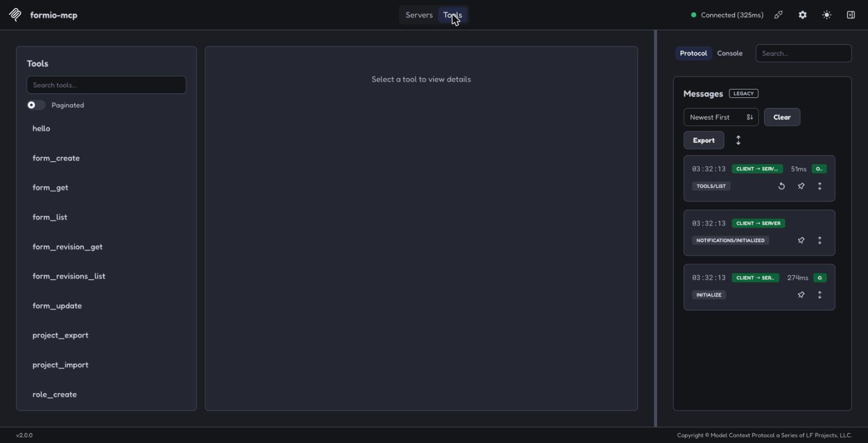This screenshot has width=868, height=443.
Task: Select the form_list tool
Action: point(106,218)
